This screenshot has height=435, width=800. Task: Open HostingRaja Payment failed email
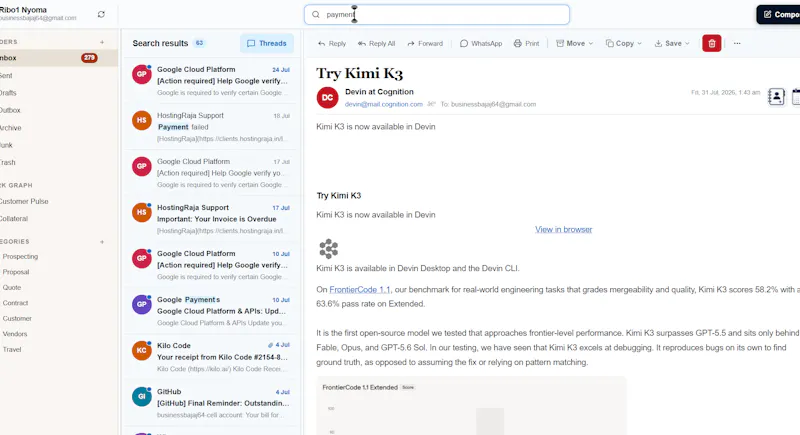pos(211,126)
